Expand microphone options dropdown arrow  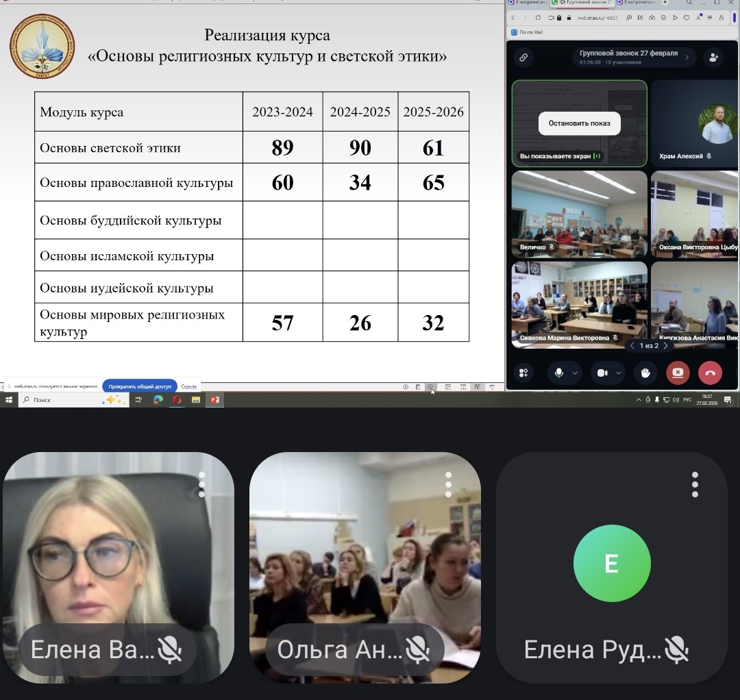575,373
